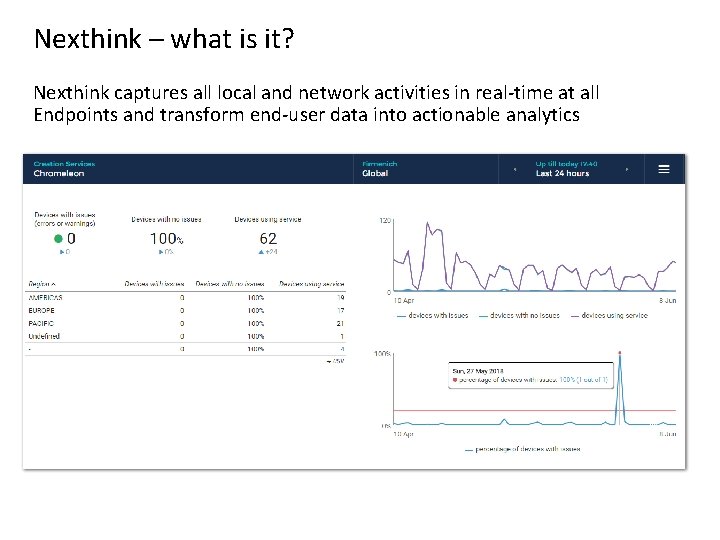Sort by Devices using service column header
This screenshot has height=540, width=720.
pyautogui.click(x=312, y=284)
